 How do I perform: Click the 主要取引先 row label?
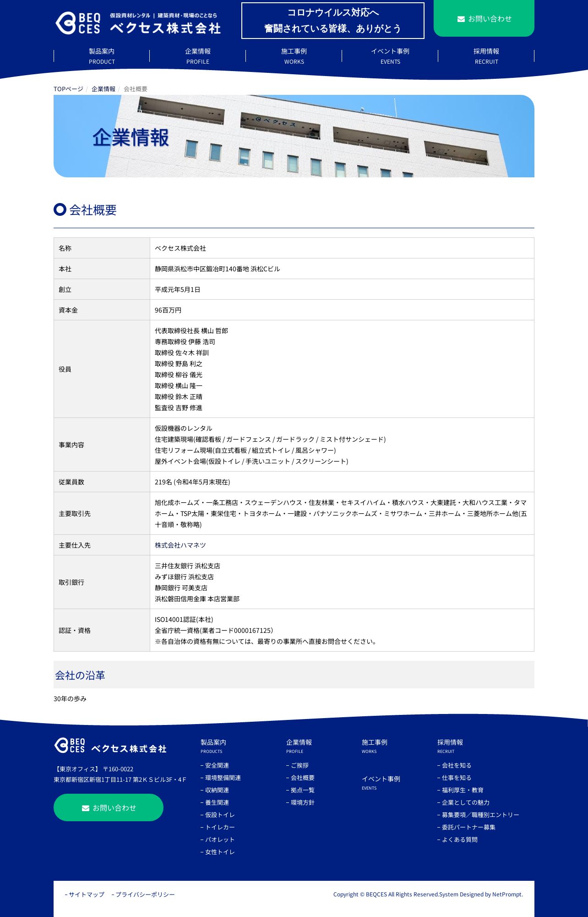click(x=75, y=514)
